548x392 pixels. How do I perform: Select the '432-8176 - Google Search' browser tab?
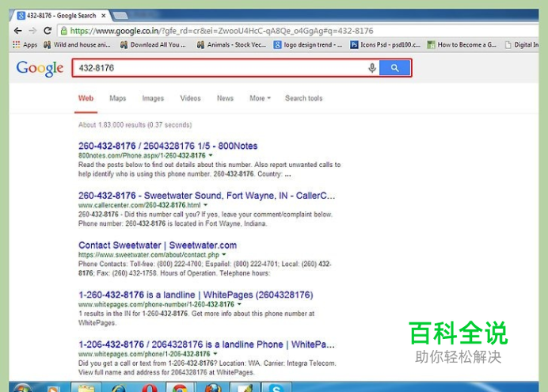click(61, 15)
